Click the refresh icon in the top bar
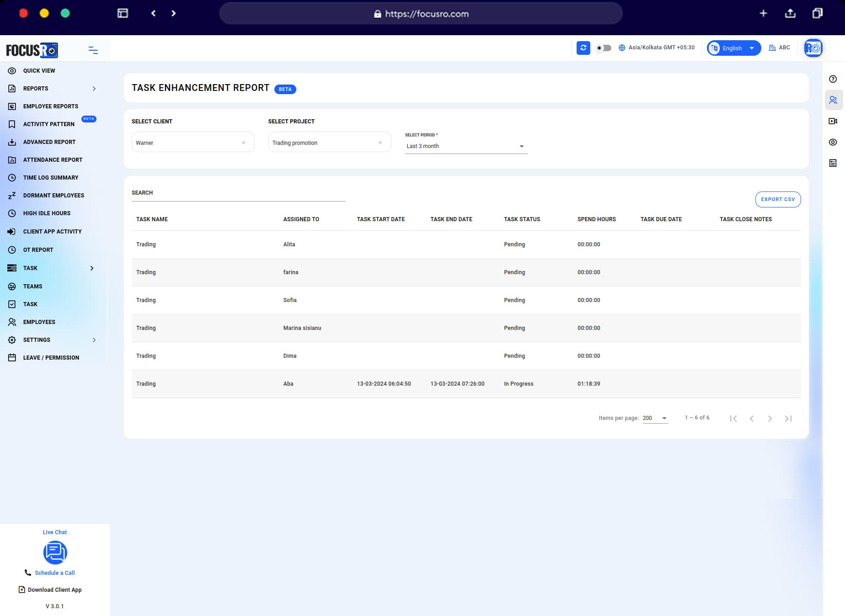The image size is (845, 616). pyautogui.click(x=583, y=48)
